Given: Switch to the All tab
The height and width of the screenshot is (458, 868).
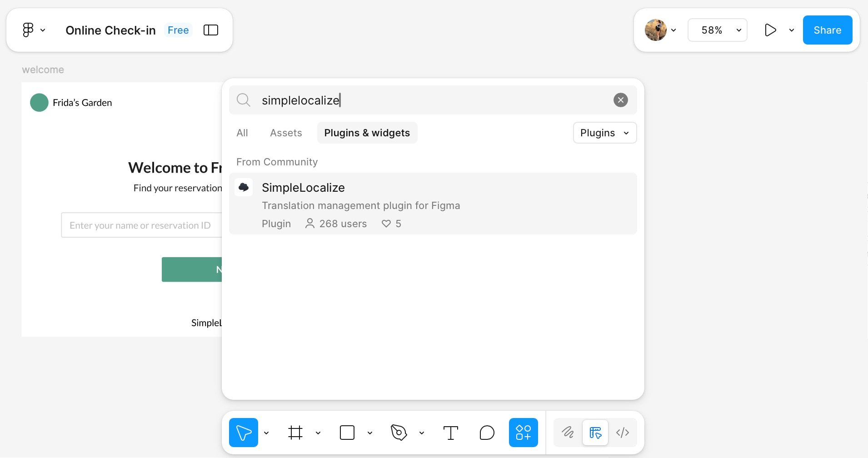Looking at the screenshot, I should (242, 133).
